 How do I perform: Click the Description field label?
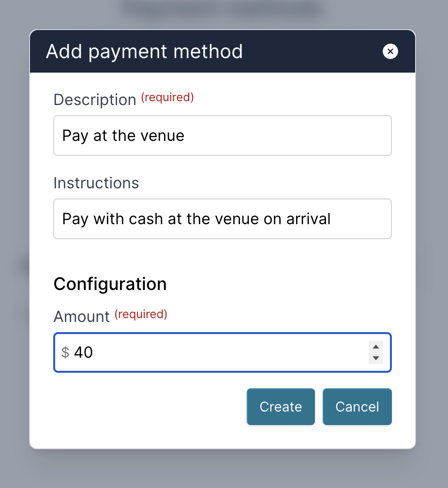point(95,100)
